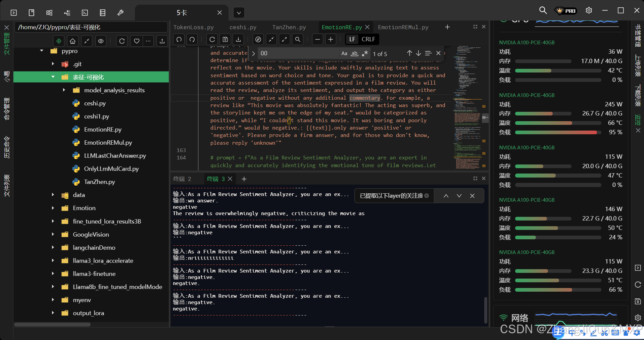Add a new terminal tab

244,179
